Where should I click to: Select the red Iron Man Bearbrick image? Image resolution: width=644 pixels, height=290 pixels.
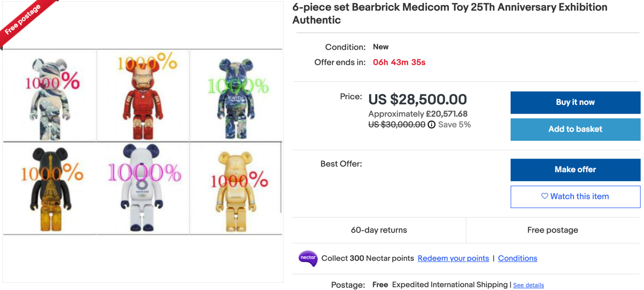(143, 96)
